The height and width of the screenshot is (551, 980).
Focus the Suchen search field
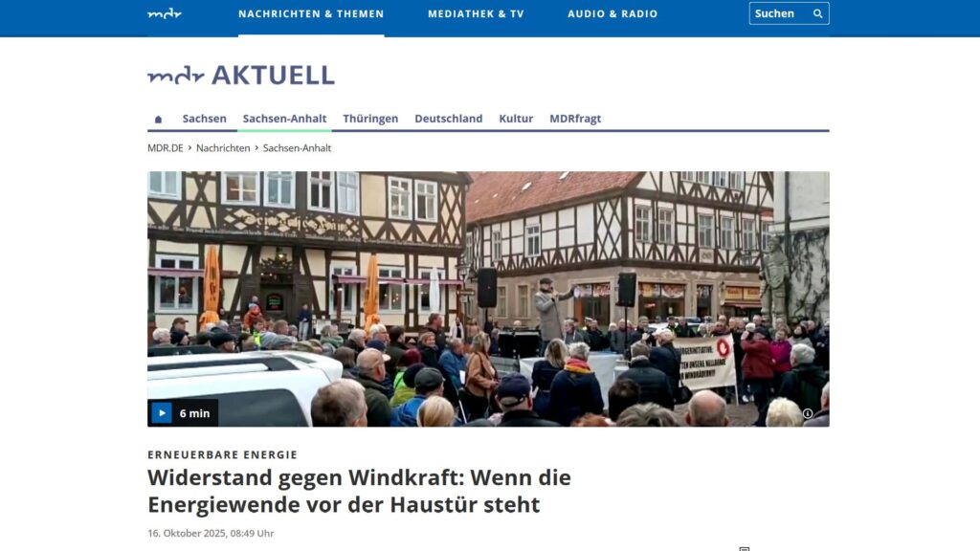click(777, 13)
